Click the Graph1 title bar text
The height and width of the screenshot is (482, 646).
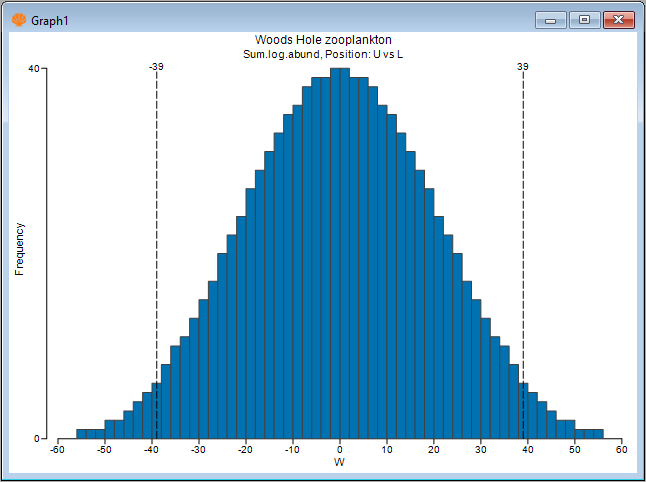(x=51, y=19)
